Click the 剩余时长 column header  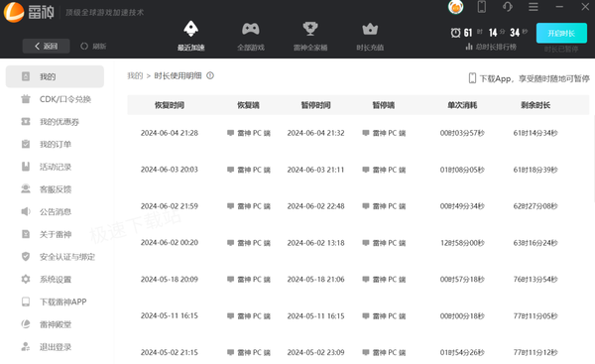[535, 105]
